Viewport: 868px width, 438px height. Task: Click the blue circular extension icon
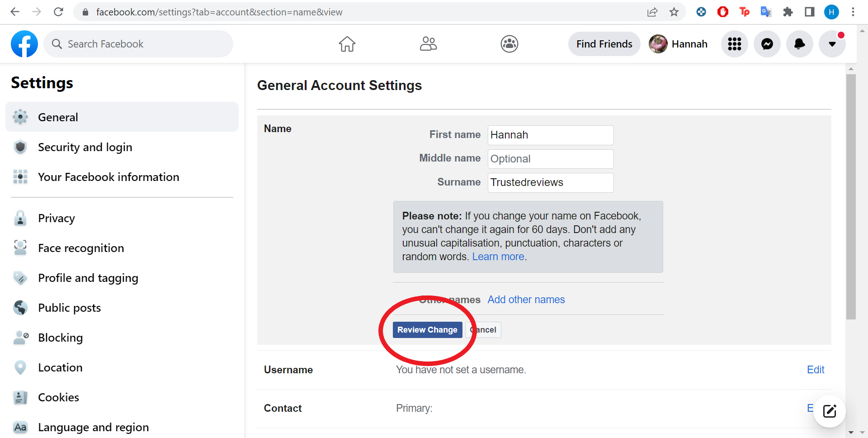click(701, 12)
